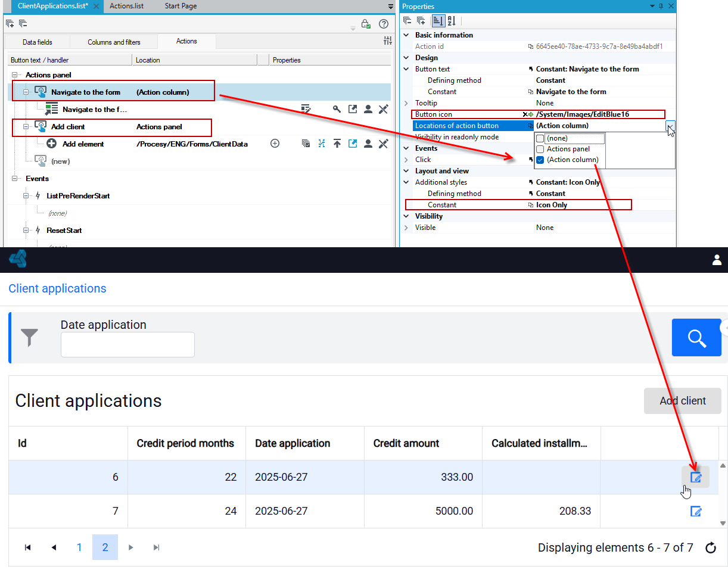Expand the Visible property
The width and height of the screenshot is (728, 585).
tap(406, 228)
